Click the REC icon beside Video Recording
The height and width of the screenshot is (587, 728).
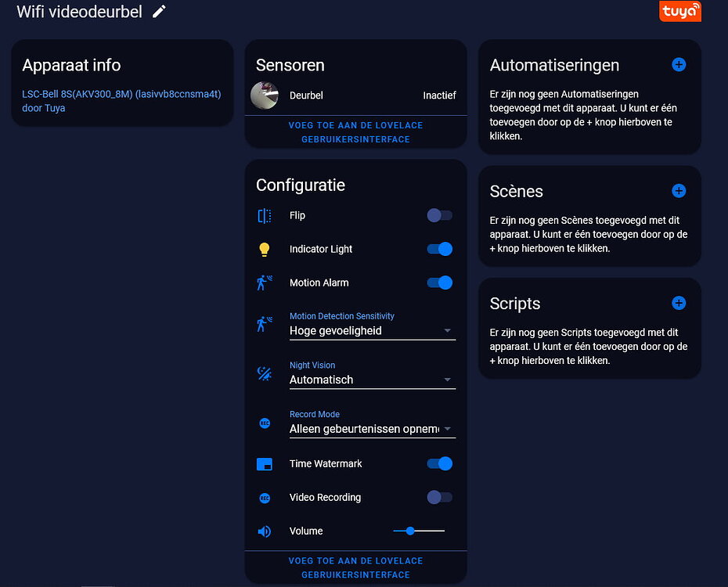pos(264,497)
